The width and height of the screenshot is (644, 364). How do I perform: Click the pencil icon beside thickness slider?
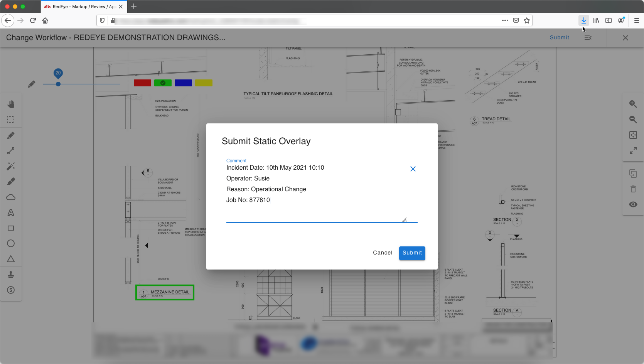32,84
